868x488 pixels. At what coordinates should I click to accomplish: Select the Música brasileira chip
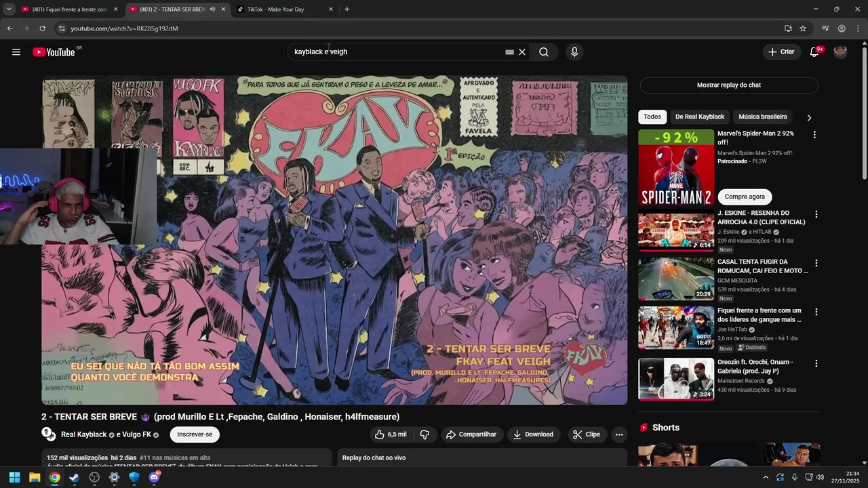(763, 117)
